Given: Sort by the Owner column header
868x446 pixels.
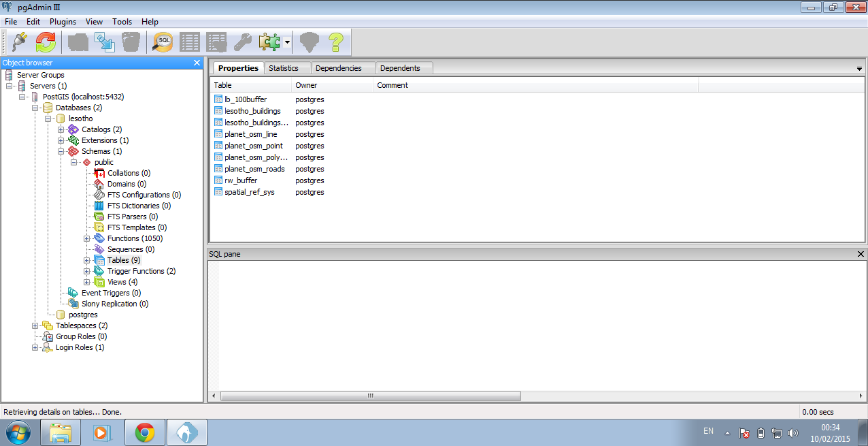Looking at the screenshot, I should pyautogui.click(x=333, y=85).
